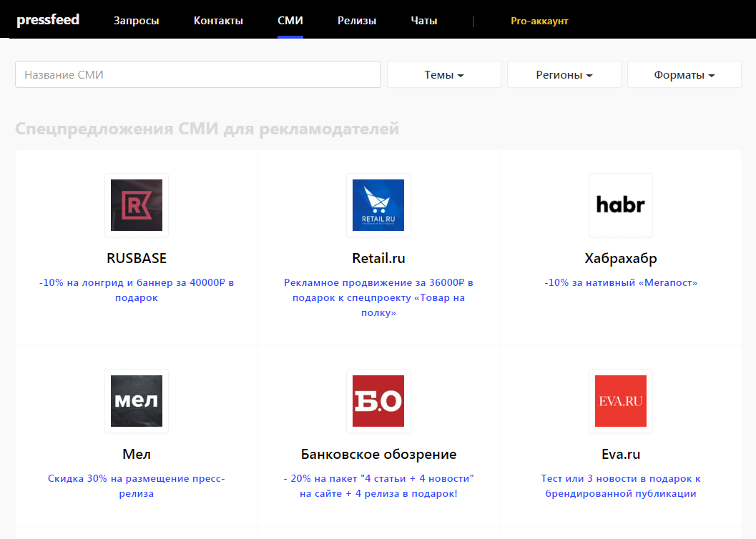
Task: Click Хабрахабр Мегапост discount offer
Action: pyautogui.click(x=620, y=282)
